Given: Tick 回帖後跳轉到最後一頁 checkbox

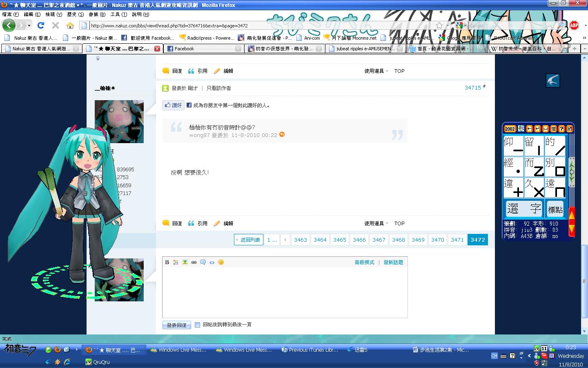Looking at the screenshot, I should (198, 325).
